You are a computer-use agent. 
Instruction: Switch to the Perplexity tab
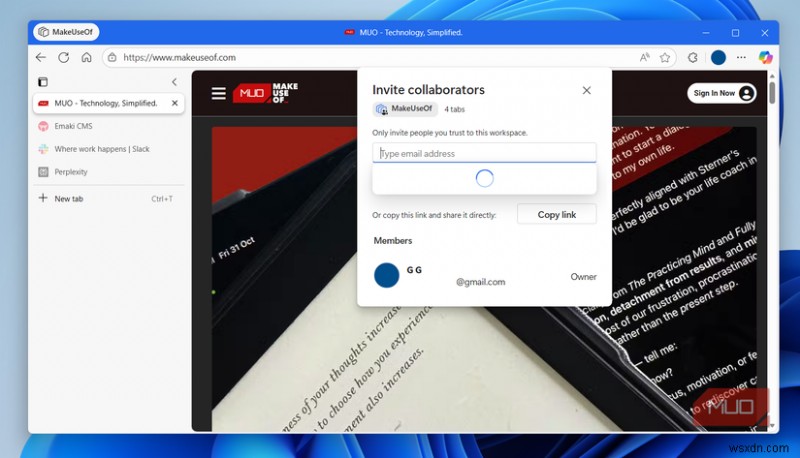(x=108, y=172)
